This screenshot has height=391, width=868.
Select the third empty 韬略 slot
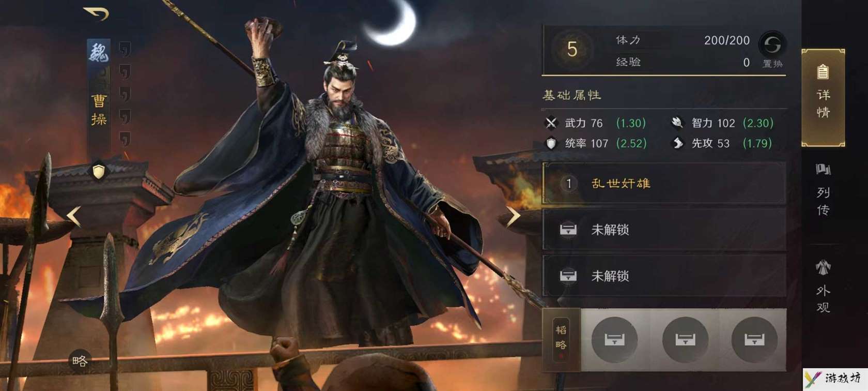coord(754,339)
